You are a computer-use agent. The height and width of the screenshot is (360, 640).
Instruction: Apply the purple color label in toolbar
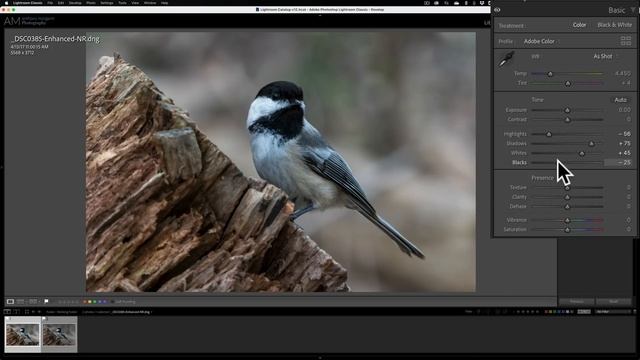104,302
